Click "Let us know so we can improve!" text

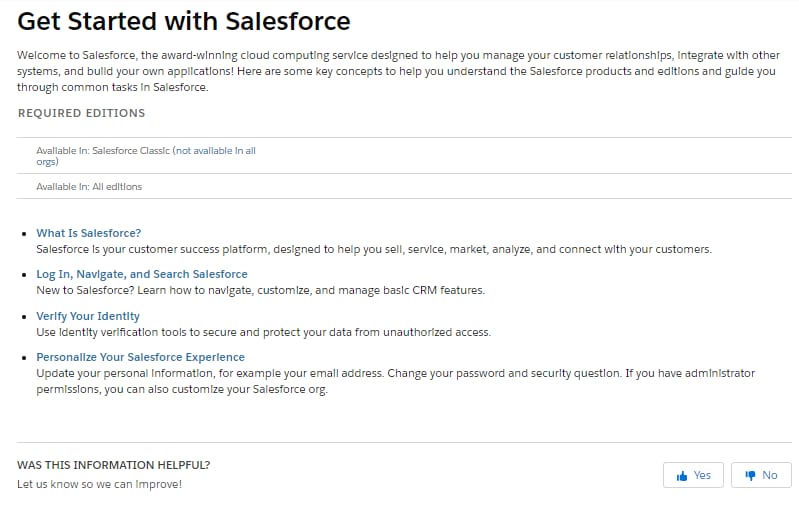tap(99, 484)
